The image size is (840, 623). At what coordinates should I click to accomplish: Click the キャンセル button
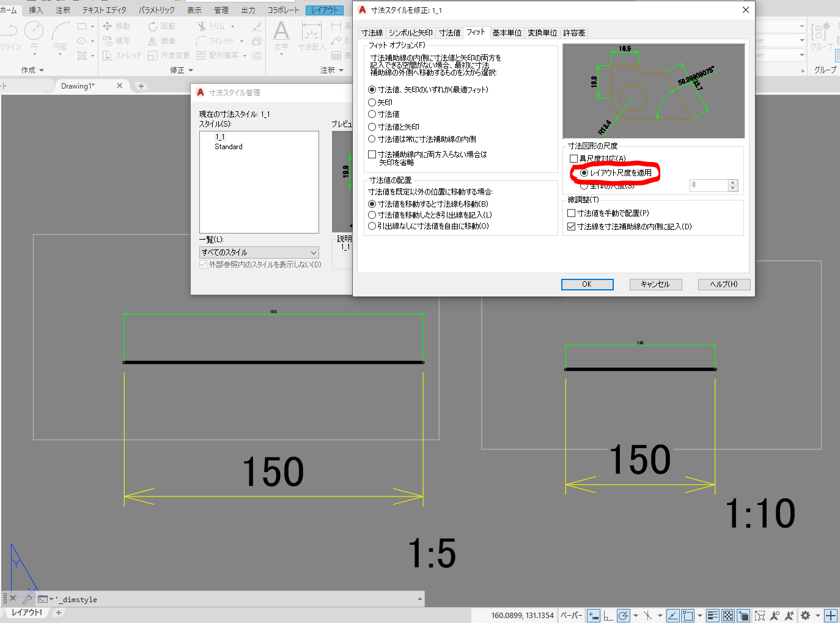point(655,284)
